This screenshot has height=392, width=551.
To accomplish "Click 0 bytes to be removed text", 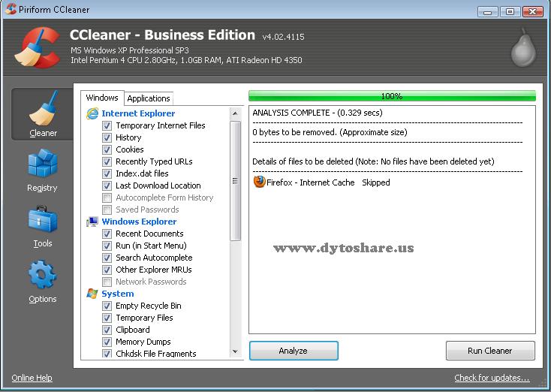I will coord(330,132).
